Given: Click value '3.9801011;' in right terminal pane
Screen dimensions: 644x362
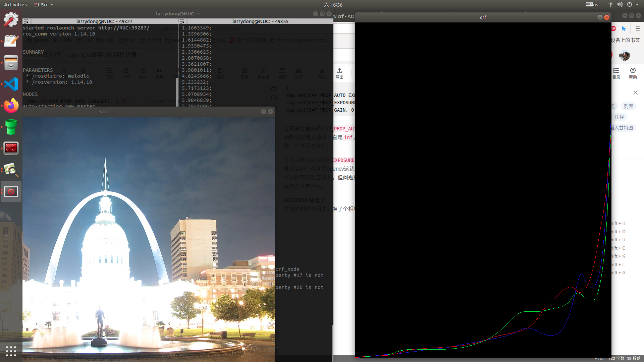Looking at the screenshot, I should 197,70.
